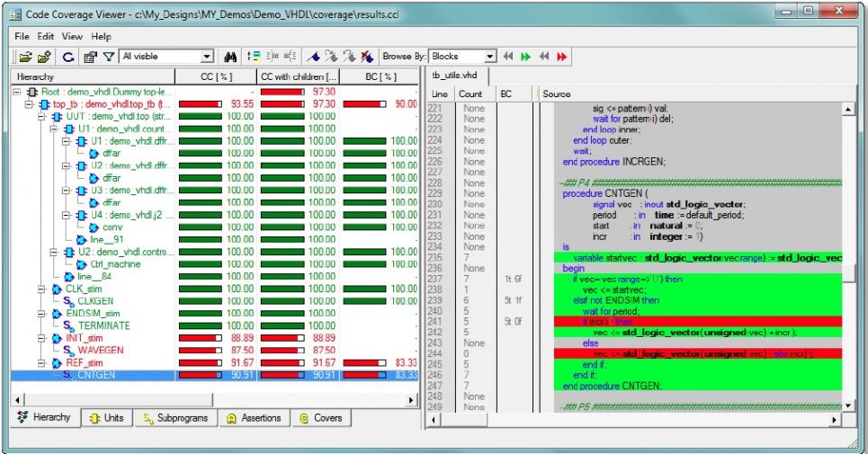Image resolution: width=868 pixels, height=454 pixels.
Task: Click the merge/add results folder icon
Action: [44, 57]
